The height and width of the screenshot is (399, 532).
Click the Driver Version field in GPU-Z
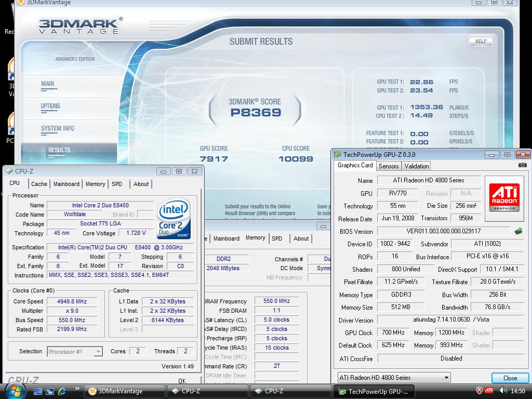(451, 320)
